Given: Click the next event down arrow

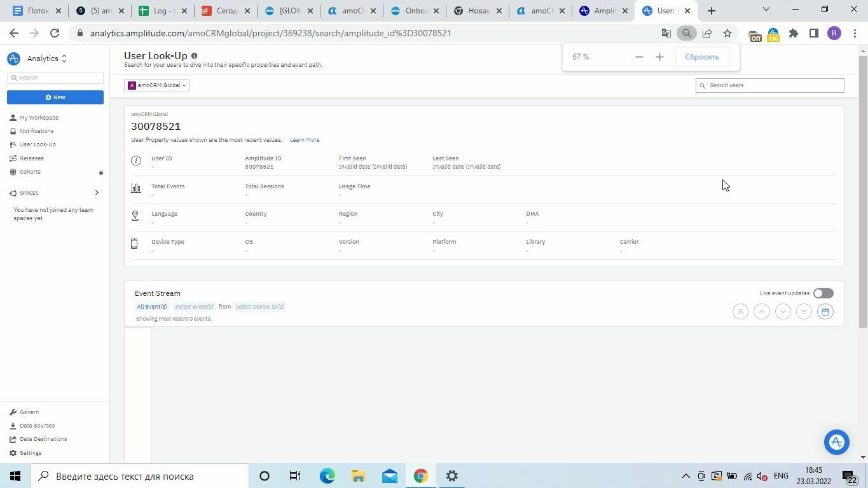Looking at the screenshot, I should (783, 312).
